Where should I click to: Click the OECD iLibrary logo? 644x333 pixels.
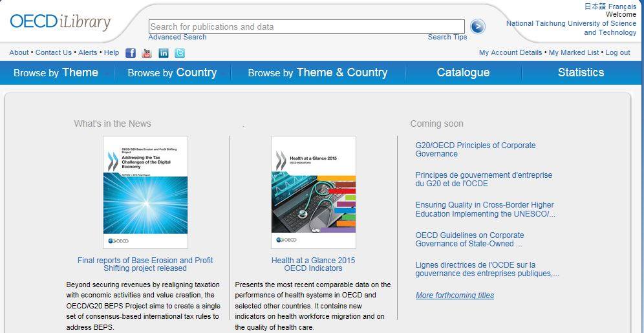click(x=60, y=22)
